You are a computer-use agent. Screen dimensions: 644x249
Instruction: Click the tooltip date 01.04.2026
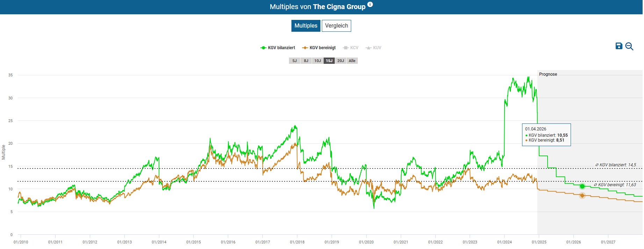(536, 129)
